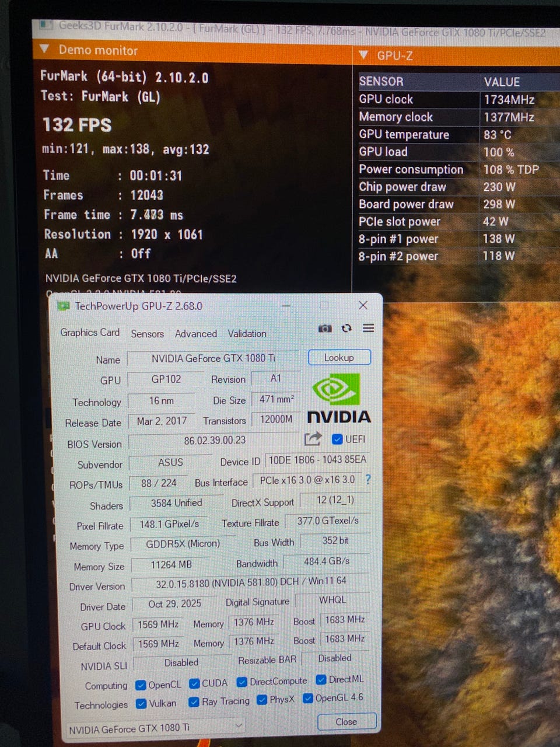The height and width of the screenshot is (747, 560).
Task: Click the Device ID field 10DE 1B06
Action: [317, 460]
